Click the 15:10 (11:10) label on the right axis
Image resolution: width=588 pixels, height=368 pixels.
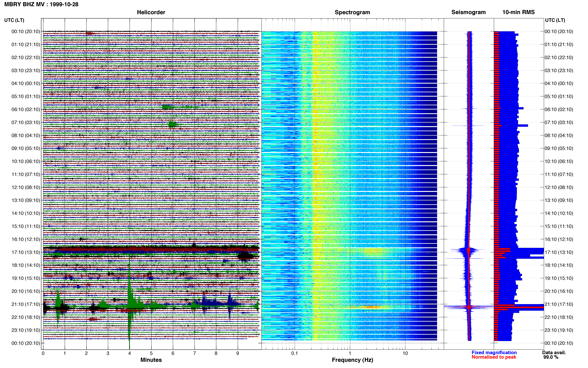[x=559, y=226]
